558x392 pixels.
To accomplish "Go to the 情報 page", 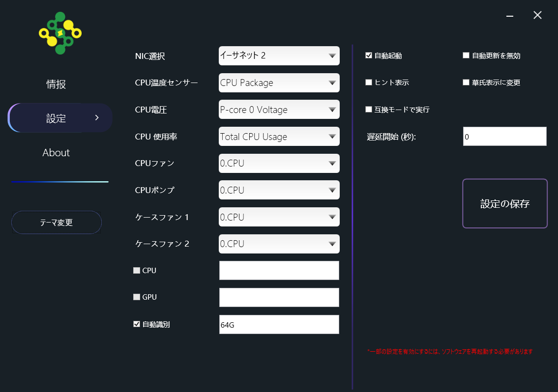I will 56,84.
